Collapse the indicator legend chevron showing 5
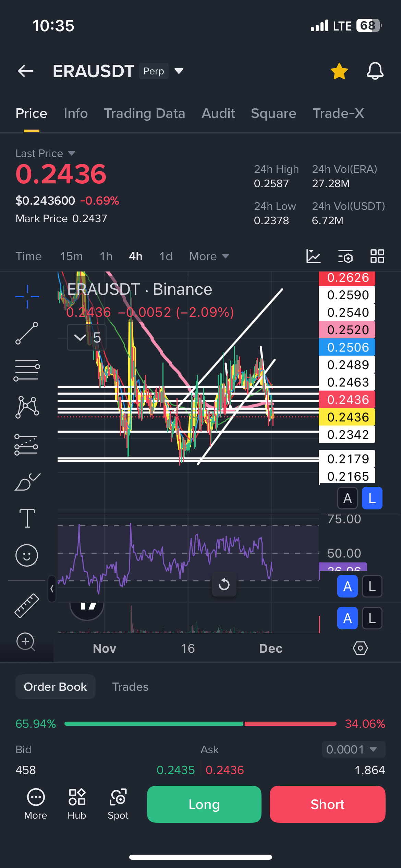The width and height of the screenshot is (401, 868). pos(87,338)
